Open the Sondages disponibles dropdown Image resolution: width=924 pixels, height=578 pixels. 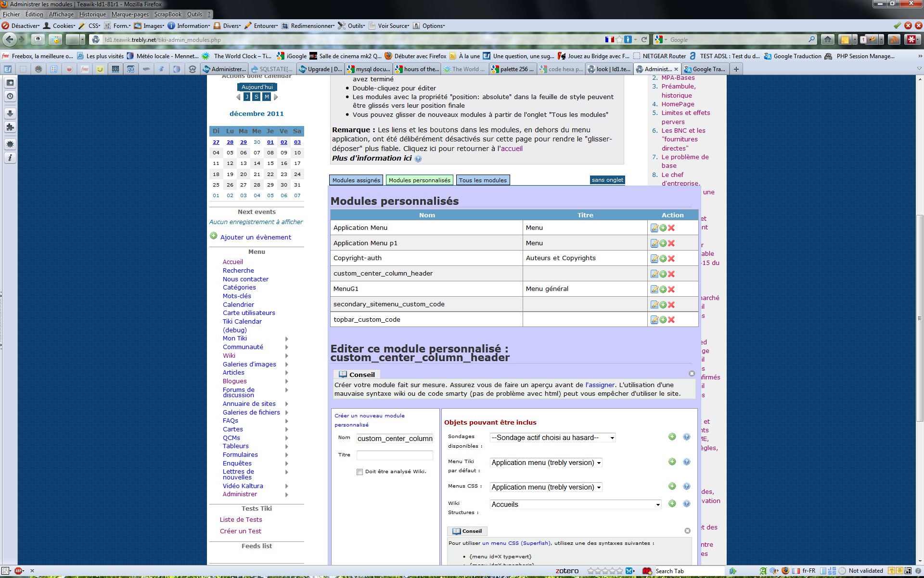tap(552, 438)
